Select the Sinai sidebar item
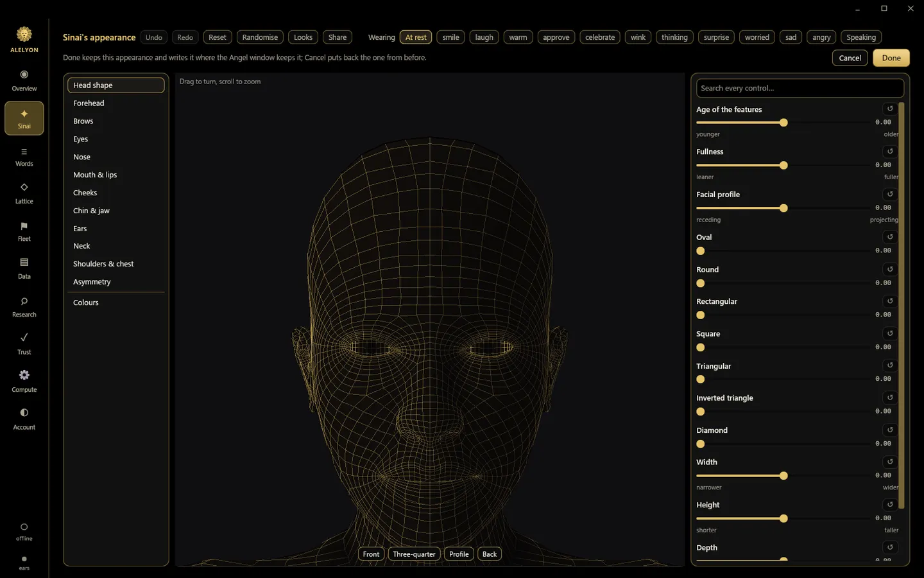The width and height of the screenshot is (924, 578). [24, 118]
